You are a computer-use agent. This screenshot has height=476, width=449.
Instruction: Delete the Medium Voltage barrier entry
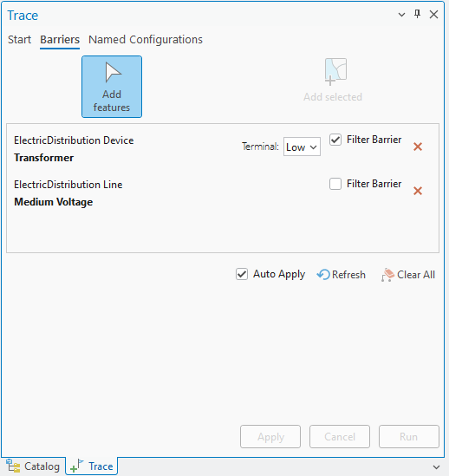(x=418, y=191)
